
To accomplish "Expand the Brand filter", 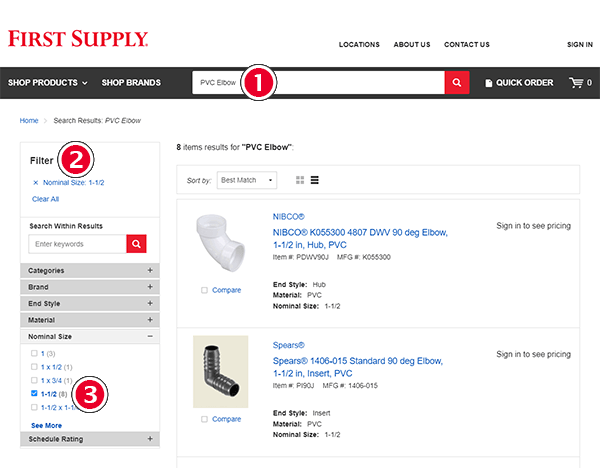I will coord(90,287).
